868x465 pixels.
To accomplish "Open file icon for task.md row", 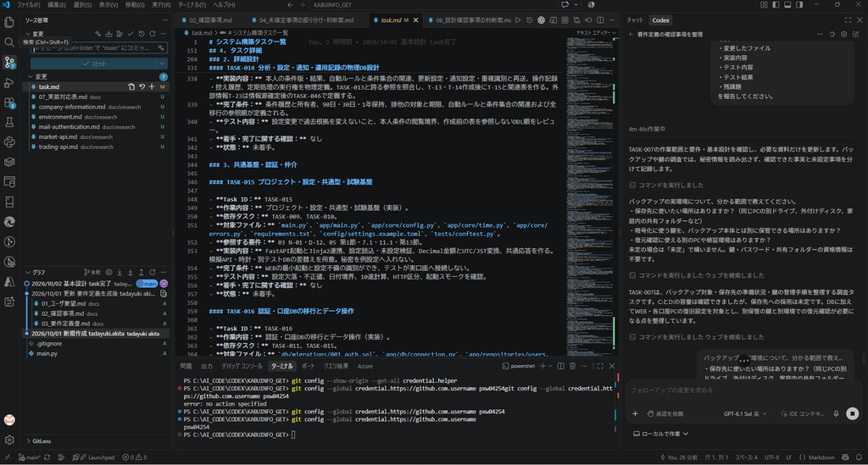I will [131, 86].
